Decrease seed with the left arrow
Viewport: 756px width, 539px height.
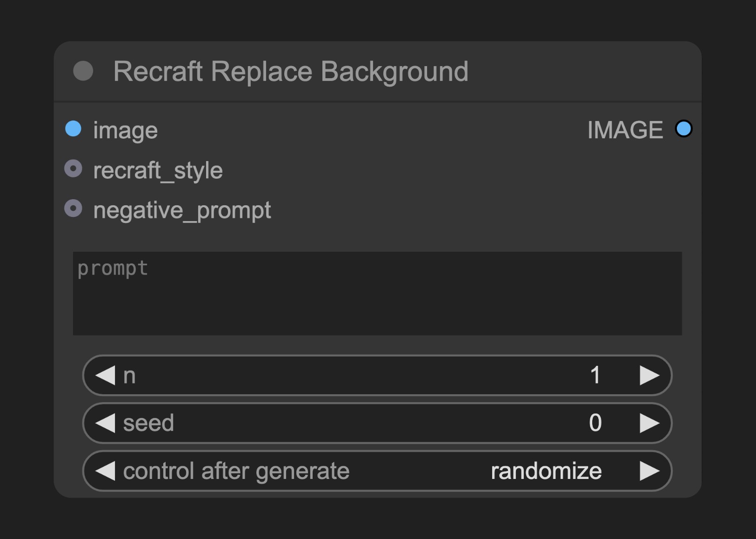pyautogui.click(x=105, y=423)
